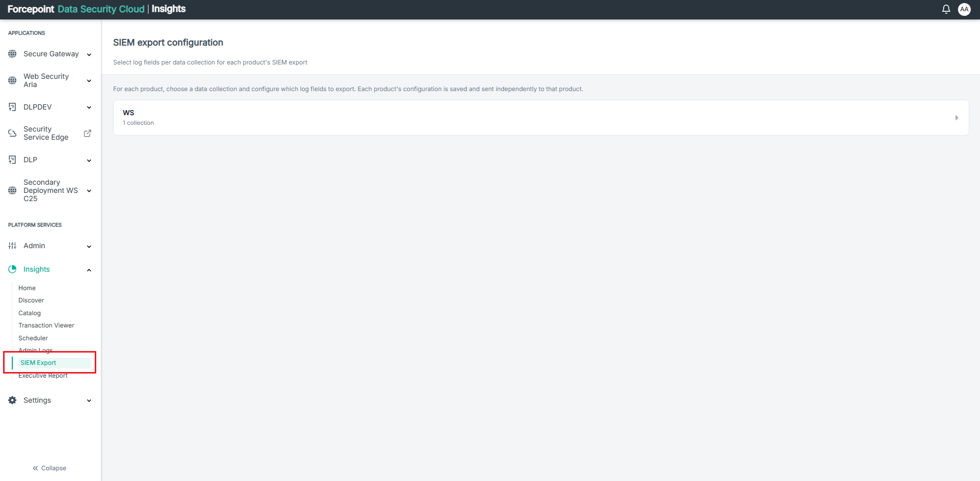The image size is (980, 481).
Task: Click the Settings gear icon
Action: [12, 400]
